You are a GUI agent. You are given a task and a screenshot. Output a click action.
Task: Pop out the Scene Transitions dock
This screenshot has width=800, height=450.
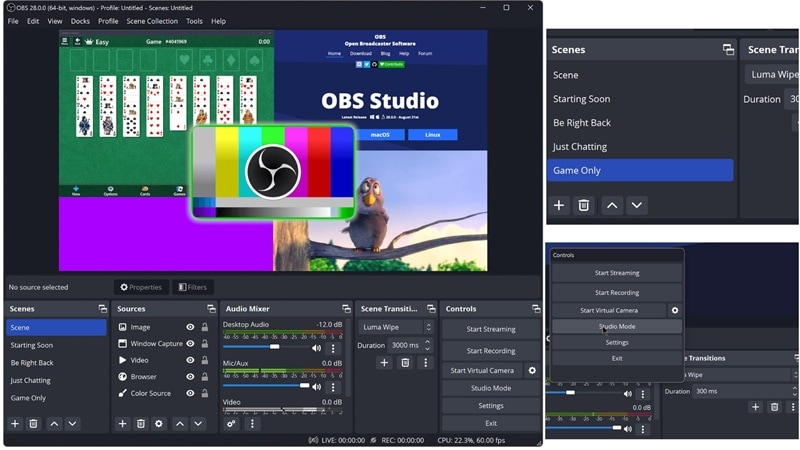pos(431,309)
